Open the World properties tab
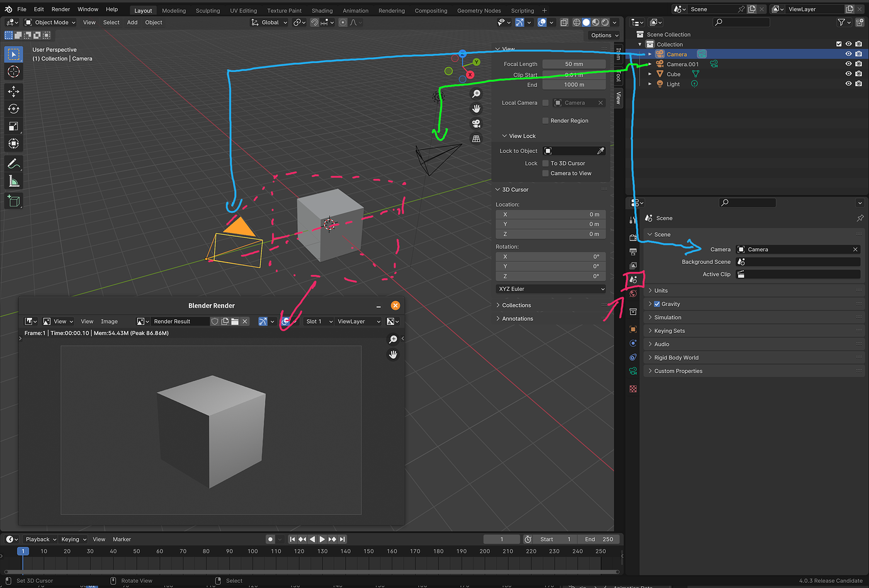The height and width of the screenshot is (588, 869). [x=633, y=293]
